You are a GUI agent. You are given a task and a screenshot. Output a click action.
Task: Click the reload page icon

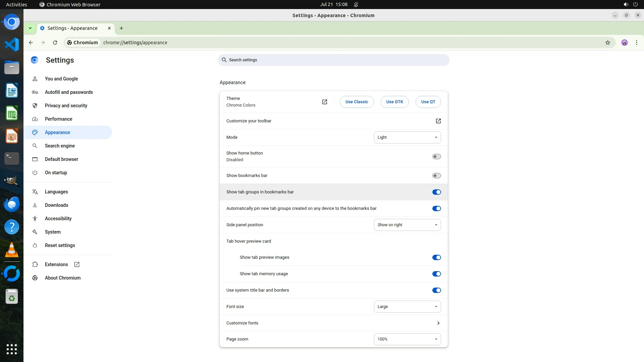pyautogui.click(x=55, y=43)
